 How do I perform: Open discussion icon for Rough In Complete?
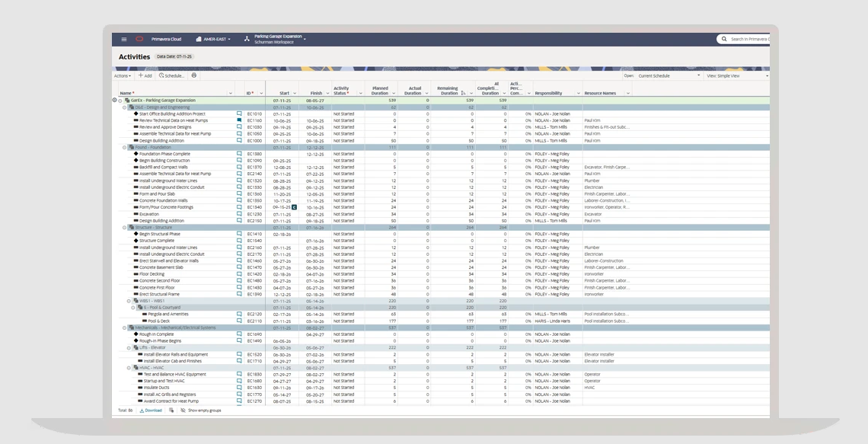(239, 334)
